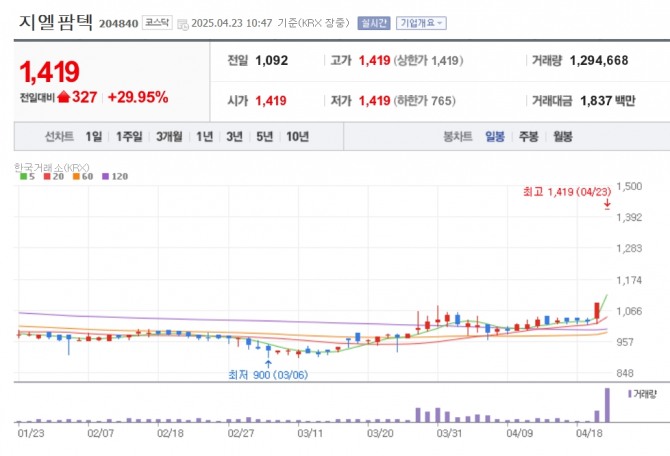Select the 3개월 line chart period
Viewport: 670px width, 456px height.
tap(169, 137)
